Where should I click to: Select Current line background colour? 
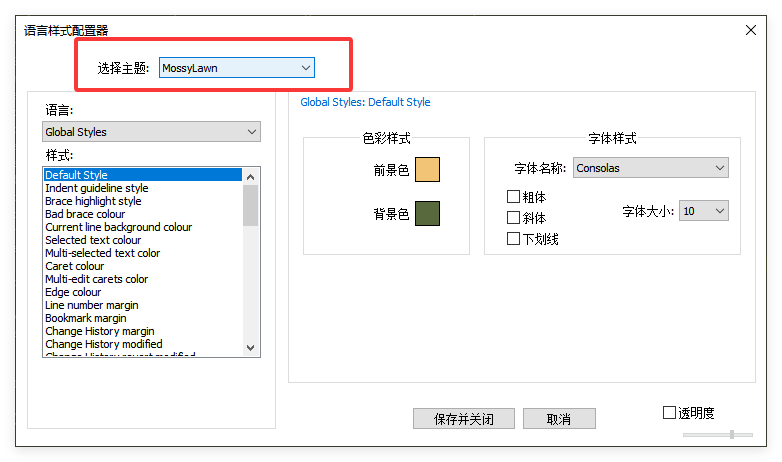[x=143, y=227]
